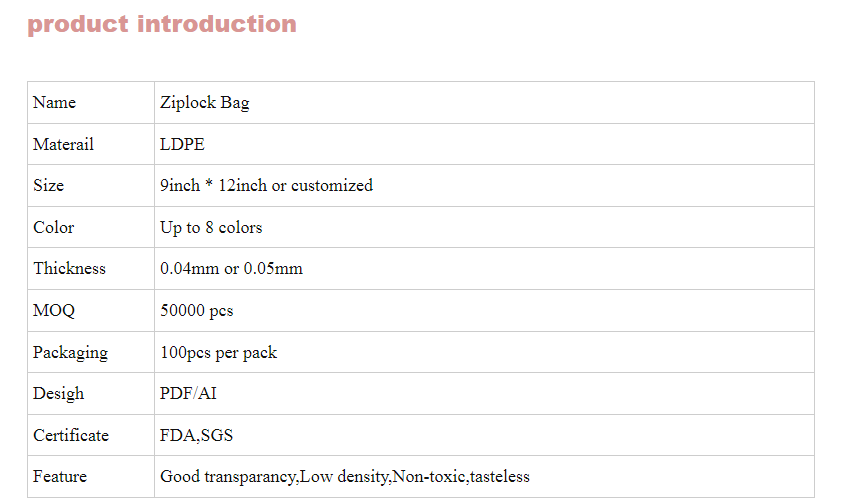Select the 'Certificate' label cell
This screenshot has height=503, width=854.
click(x=91, y=435)
